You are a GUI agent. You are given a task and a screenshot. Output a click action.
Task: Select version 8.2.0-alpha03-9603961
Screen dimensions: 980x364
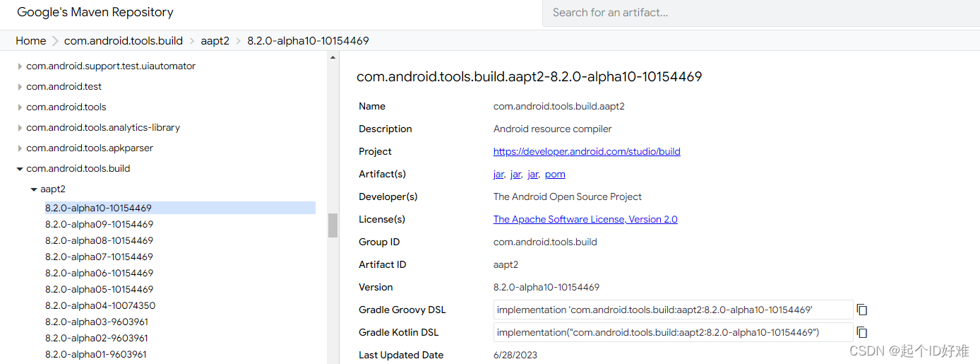97,322
